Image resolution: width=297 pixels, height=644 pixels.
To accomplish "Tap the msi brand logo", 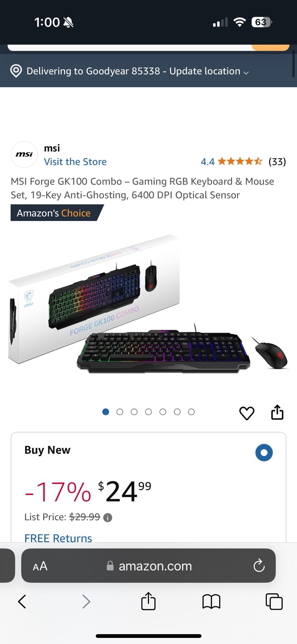I will pos(24,154).
